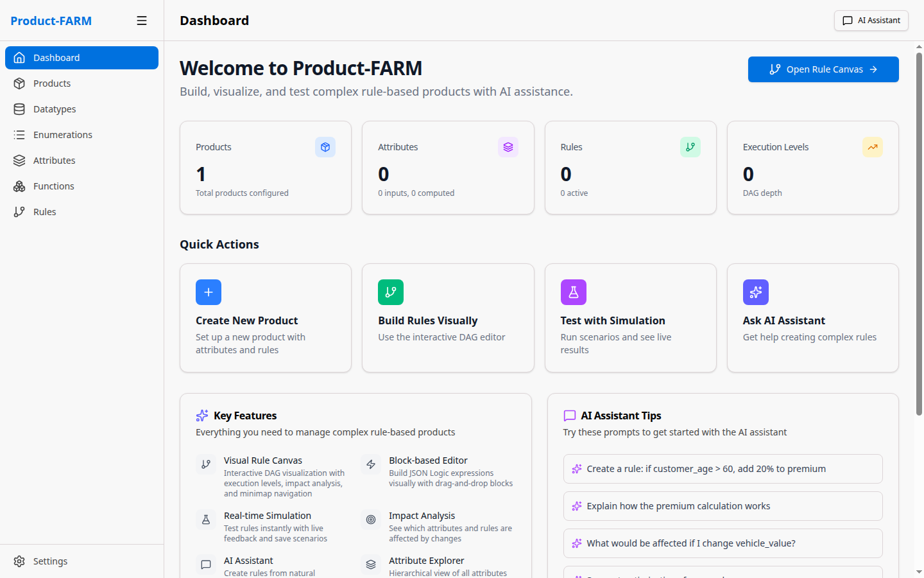The image size is (924, 578).
Task: Open the AI Assistant from the top bar
Action: (871, 21)
